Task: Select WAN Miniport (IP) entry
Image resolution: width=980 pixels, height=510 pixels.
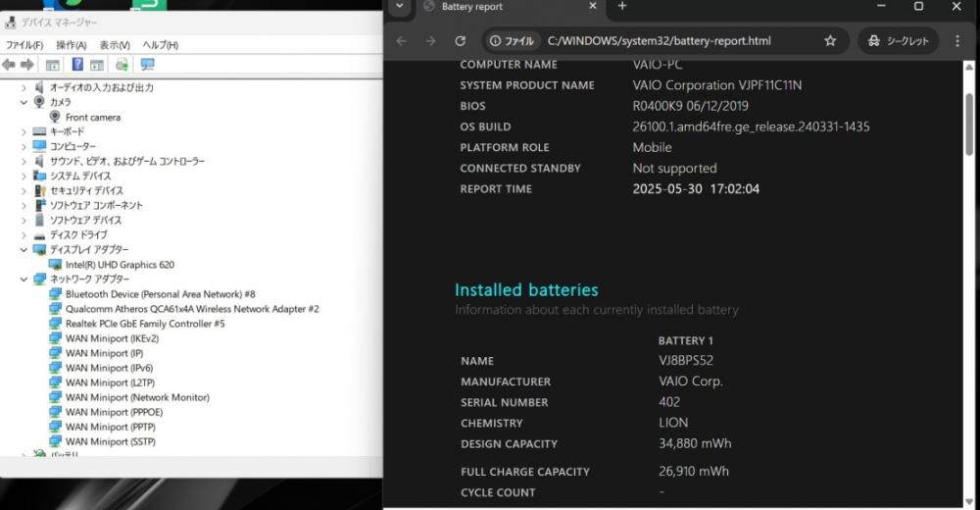Action: coord(105,353)
